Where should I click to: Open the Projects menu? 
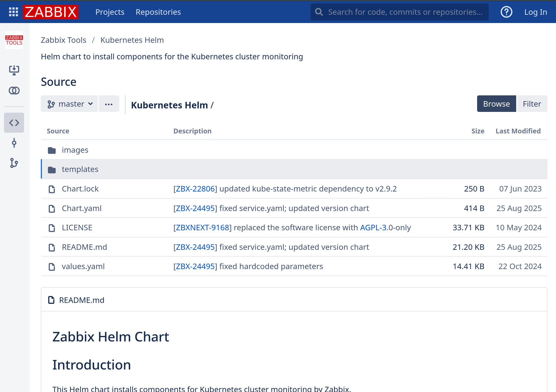(110, 12)
